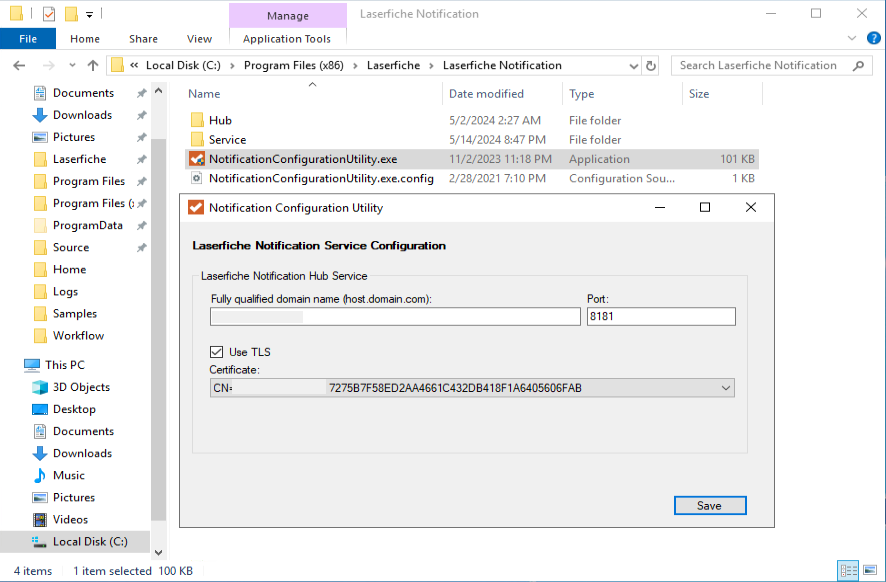Open Laserfiche folder in Quick access
Screen dimensions: 886x582
point(79,159)
